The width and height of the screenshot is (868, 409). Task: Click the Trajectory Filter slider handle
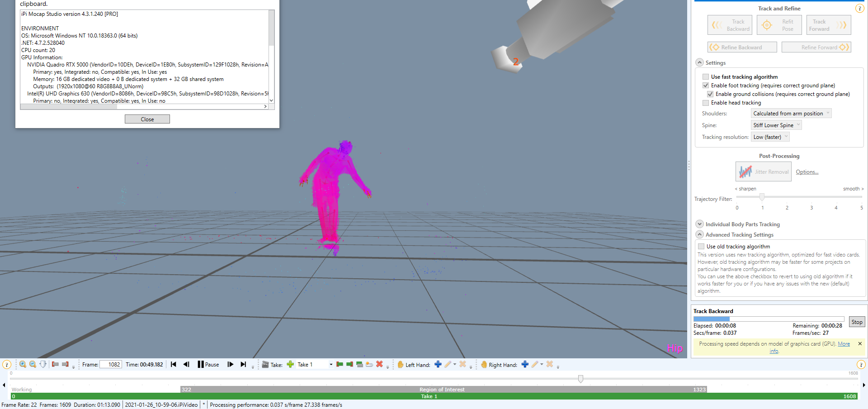point(762,197)
